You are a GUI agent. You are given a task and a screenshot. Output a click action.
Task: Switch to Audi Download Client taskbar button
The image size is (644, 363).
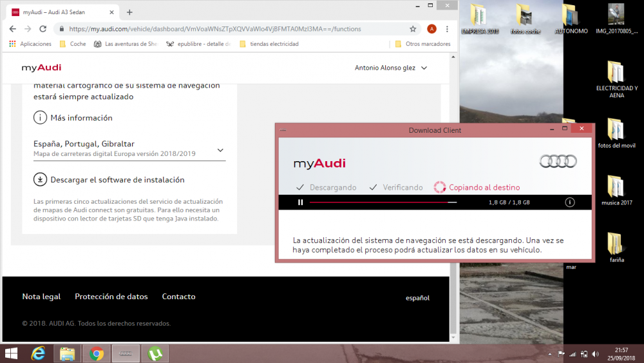pyautogui.click(x=126, y=353)
